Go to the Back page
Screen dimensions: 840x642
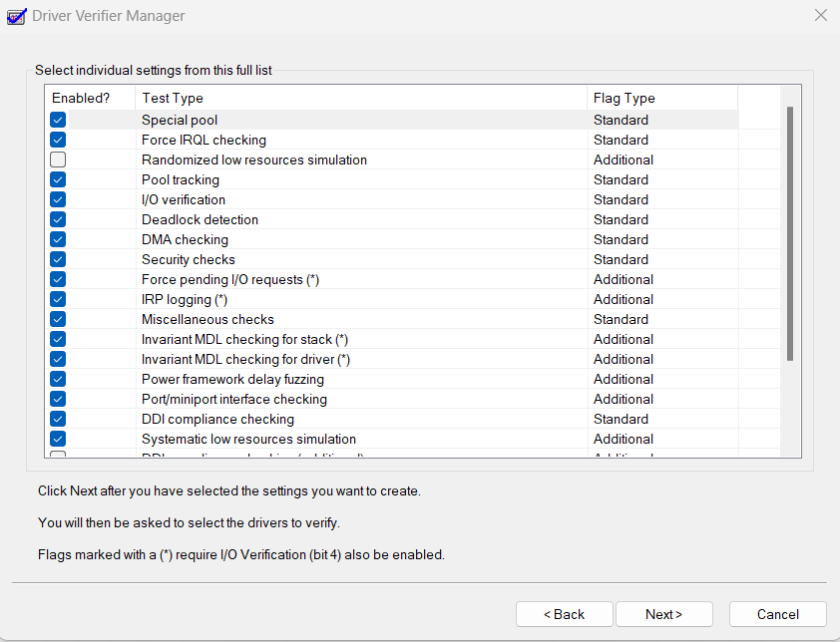pyautogui.click(x=564, y=614)
